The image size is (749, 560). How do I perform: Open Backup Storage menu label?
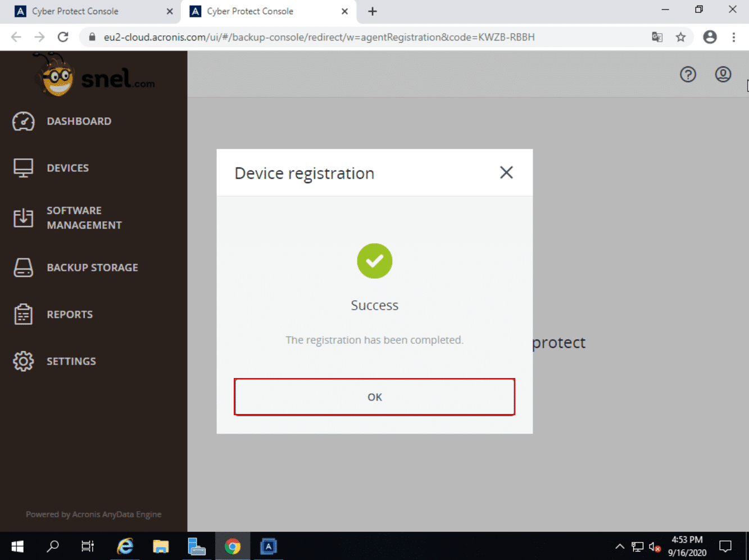(93, 268)
